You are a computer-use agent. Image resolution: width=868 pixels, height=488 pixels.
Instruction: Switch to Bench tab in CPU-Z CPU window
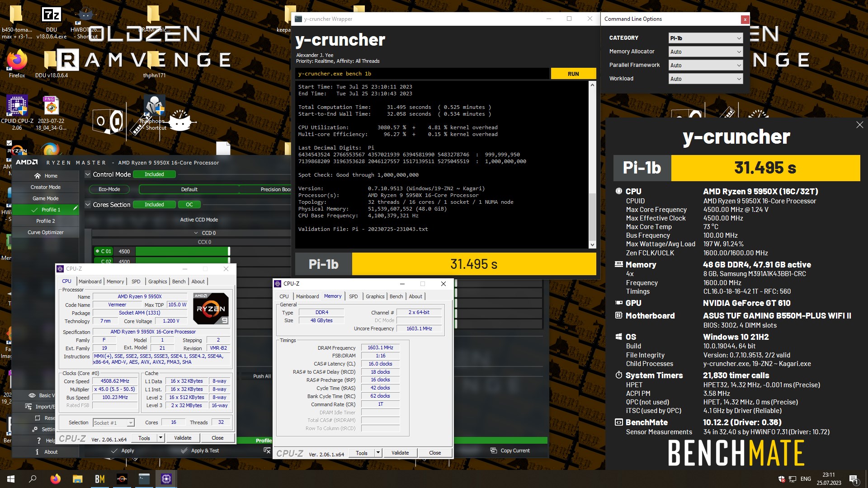(179, 282)
